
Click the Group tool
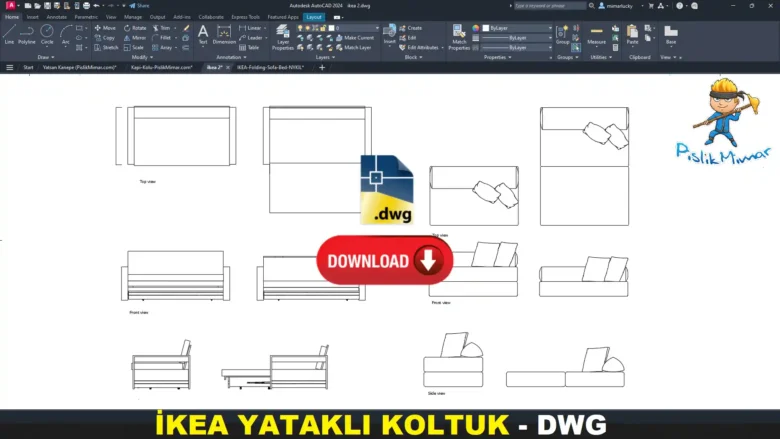coord(562,35)
